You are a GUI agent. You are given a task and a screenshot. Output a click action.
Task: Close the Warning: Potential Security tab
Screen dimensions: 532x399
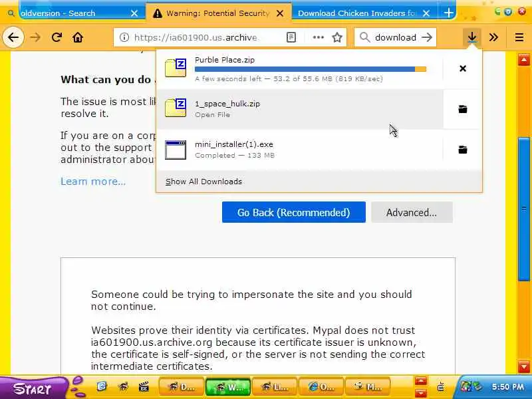(x=280, y=13)
